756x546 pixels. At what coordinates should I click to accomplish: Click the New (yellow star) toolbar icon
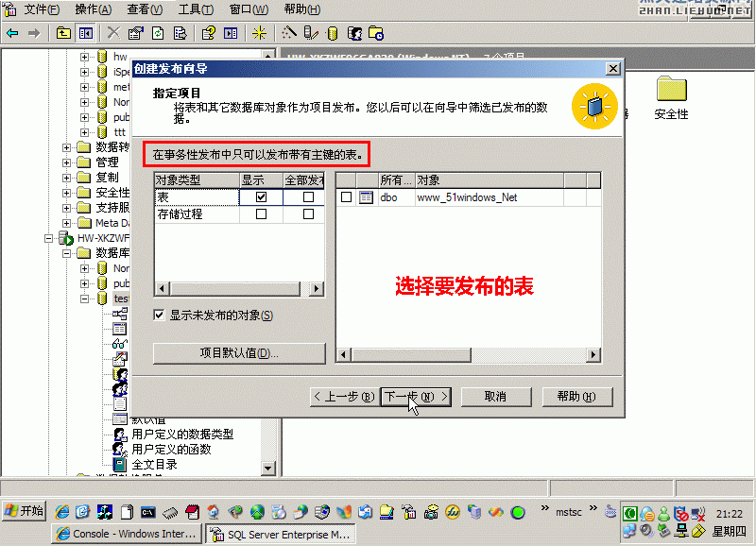[259, 33]
